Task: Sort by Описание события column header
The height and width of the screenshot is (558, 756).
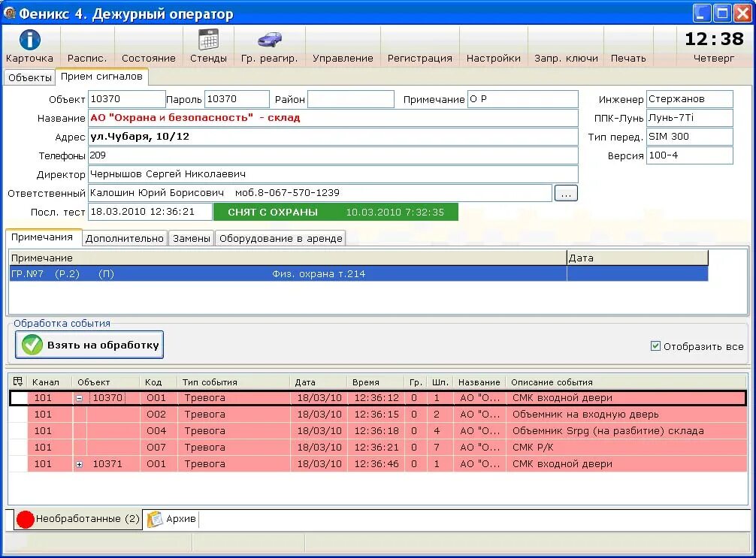Action: tap(626, 382)
